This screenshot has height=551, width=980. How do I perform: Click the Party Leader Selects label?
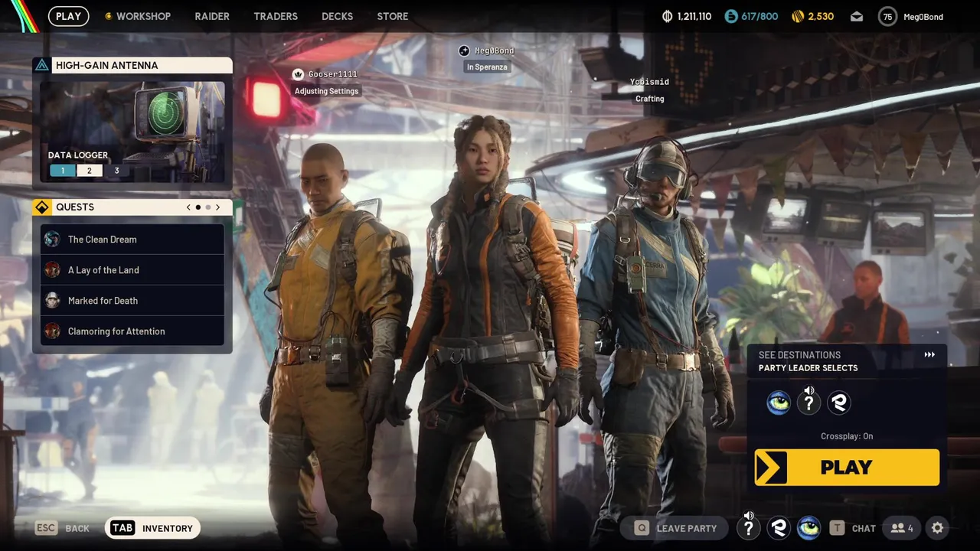pos(808,368)
